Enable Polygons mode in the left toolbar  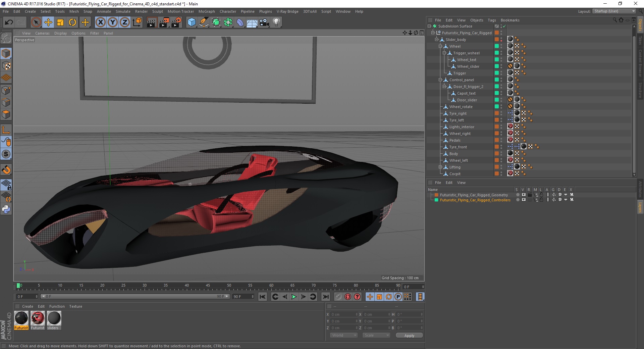point(6,114)
